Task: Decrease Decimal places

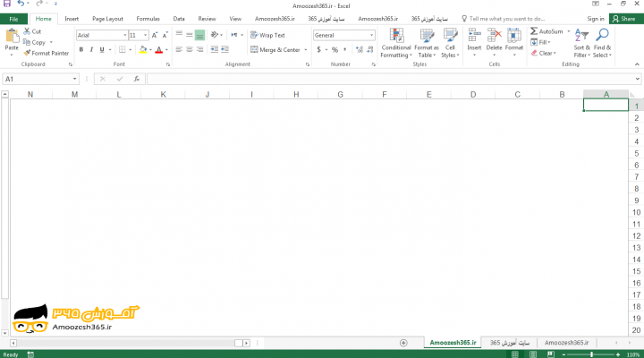Action: point(369,50)
